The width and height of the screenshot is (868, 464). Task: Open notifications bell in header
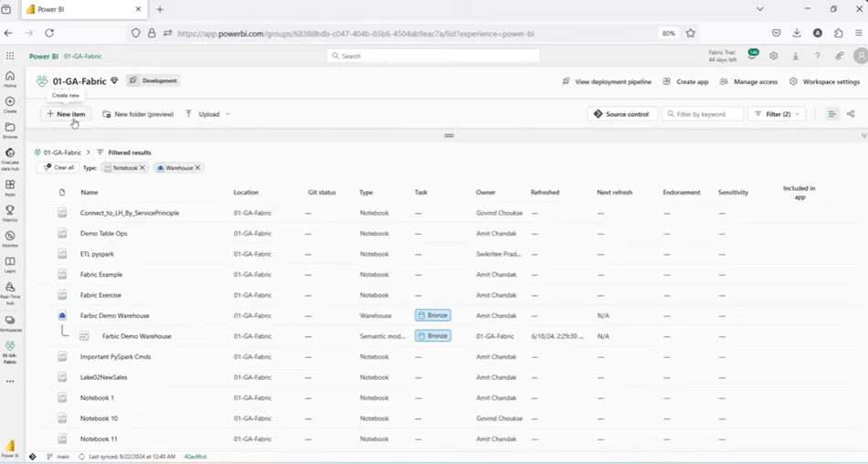pyautogui.click(x=752, y=55)
